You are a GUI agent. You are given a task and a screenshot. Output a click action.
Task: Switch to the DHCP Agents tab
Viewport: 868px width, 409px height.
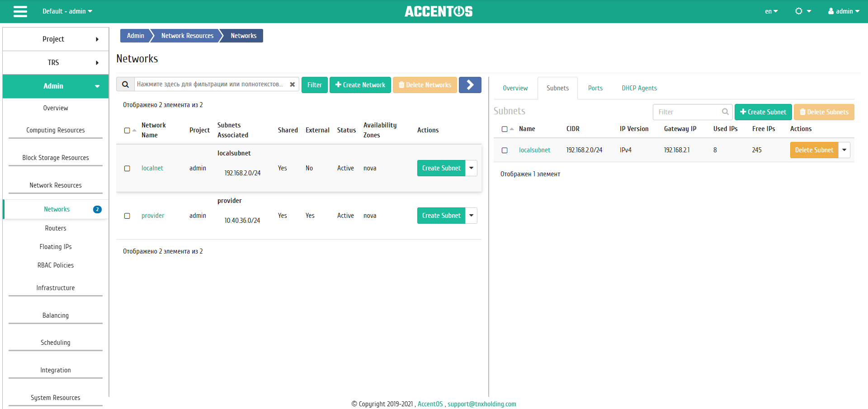point(639,88)
